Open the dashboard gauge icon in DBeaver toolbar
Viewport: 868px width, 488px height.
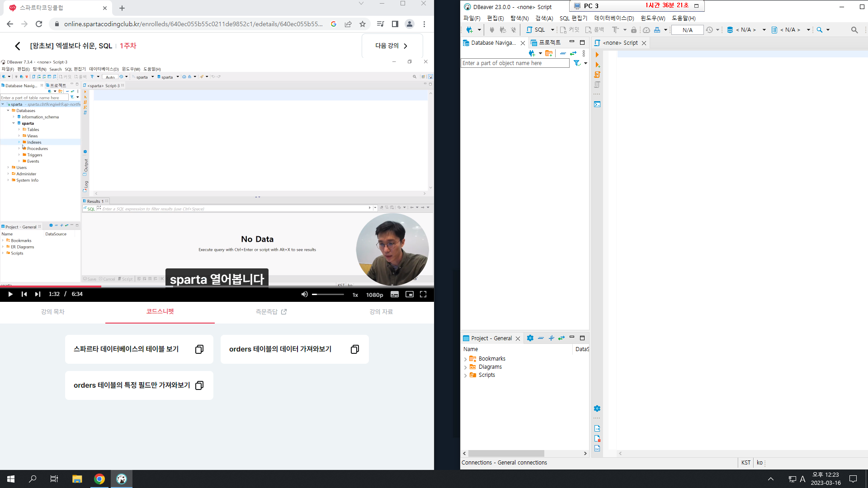(x=646, y=30)
